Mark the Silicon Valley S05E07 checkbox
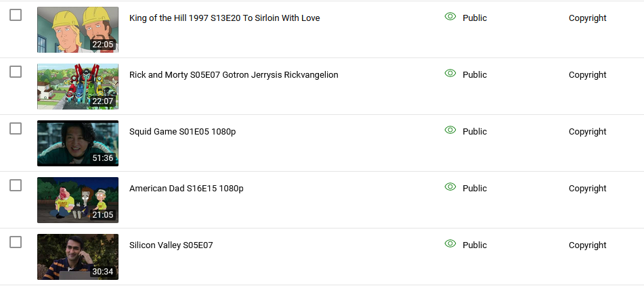The image size is (644, 288). coord(16,243)
